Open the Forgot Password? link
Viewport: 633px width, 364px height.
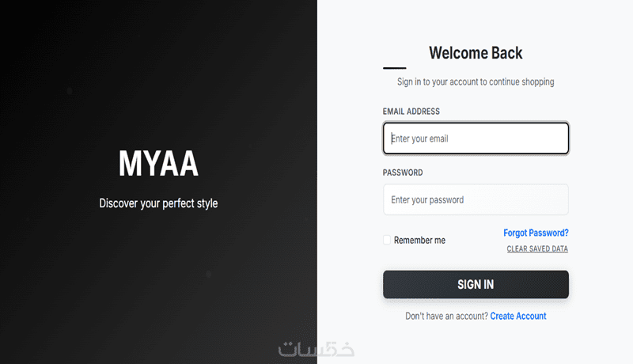pyautogui.click(x=536, y=233)
